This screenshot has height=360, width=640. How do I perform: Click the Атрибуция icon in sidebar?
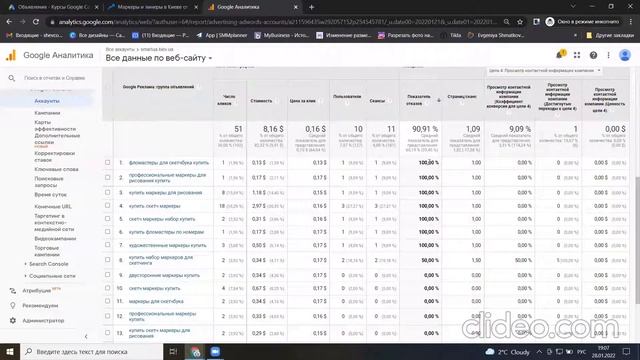point(13,291)
